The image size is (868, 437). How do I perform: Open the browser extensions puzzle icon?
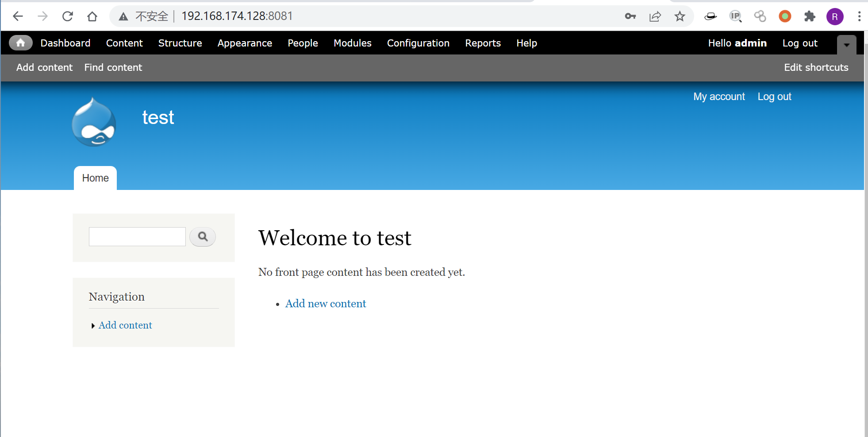pos(810,16)
